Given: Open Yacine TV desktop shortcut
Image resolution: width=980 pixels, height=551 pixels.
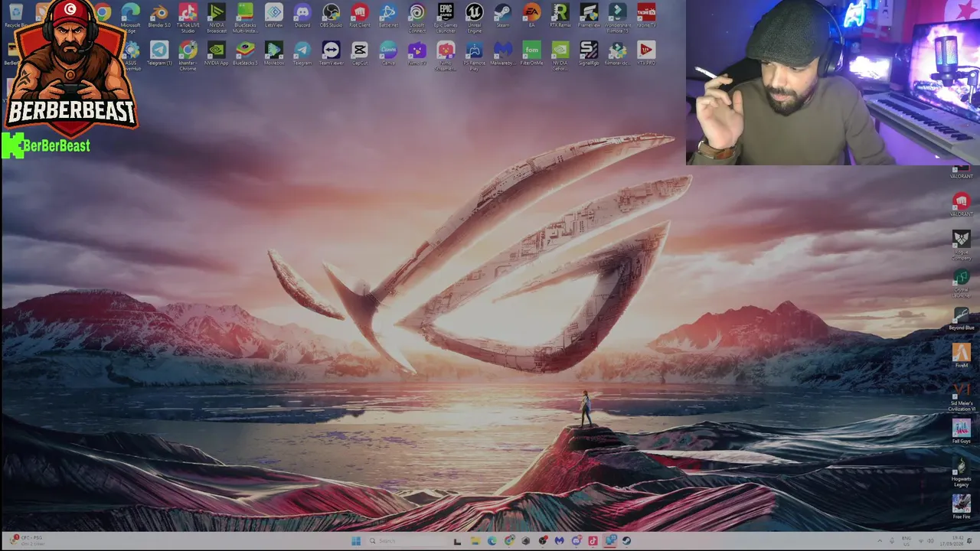Looking at the screenshot, I should [x=646, y=16].
